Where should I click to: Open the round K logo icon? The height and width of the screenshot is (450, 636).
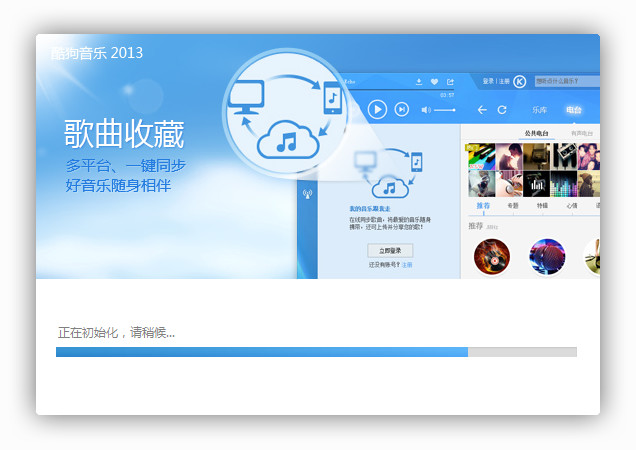[520, 82]
